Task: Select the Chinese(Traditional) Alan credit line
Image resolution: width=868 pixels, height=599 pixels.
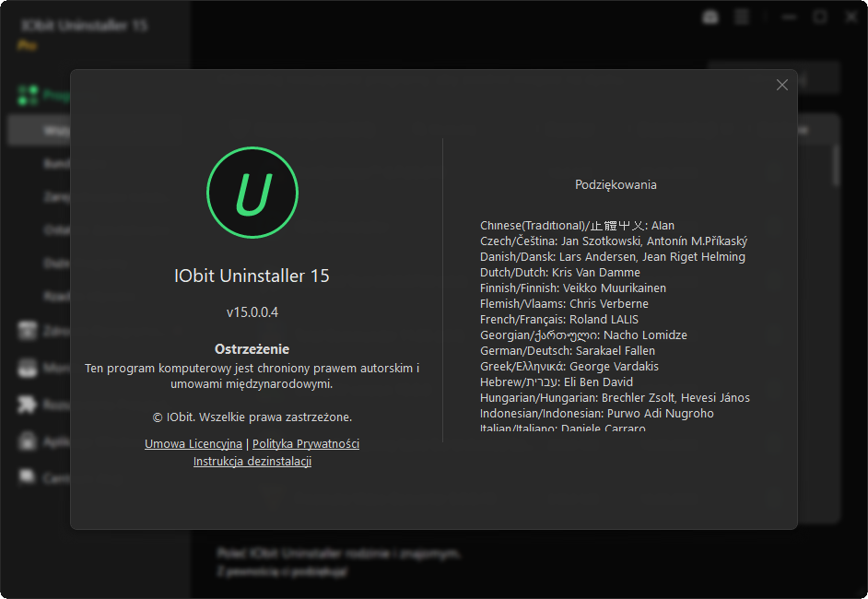Action: 577,226
